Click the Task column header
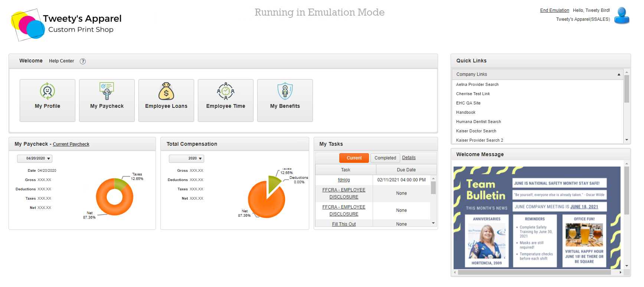Image resolution: width=644 pixels, height=287 pixels. coord(346,170)
